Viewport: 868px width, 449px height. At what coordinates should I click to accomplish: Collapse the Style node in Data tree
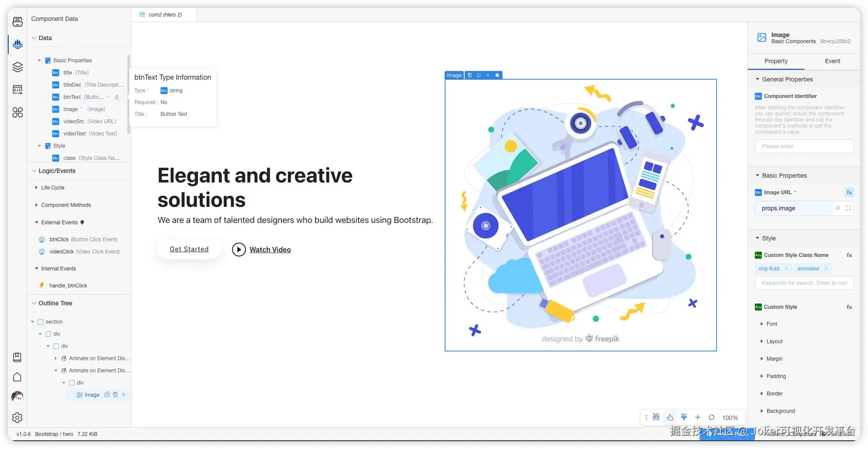[x=40, y=146]
